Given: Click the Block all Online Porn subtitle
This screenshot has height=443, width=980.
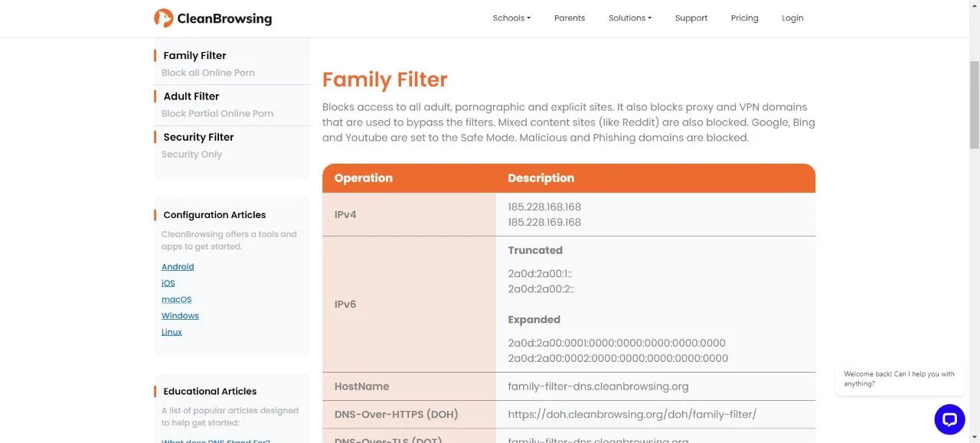Looking at the screenshot, I should click(x=208, y=73).
